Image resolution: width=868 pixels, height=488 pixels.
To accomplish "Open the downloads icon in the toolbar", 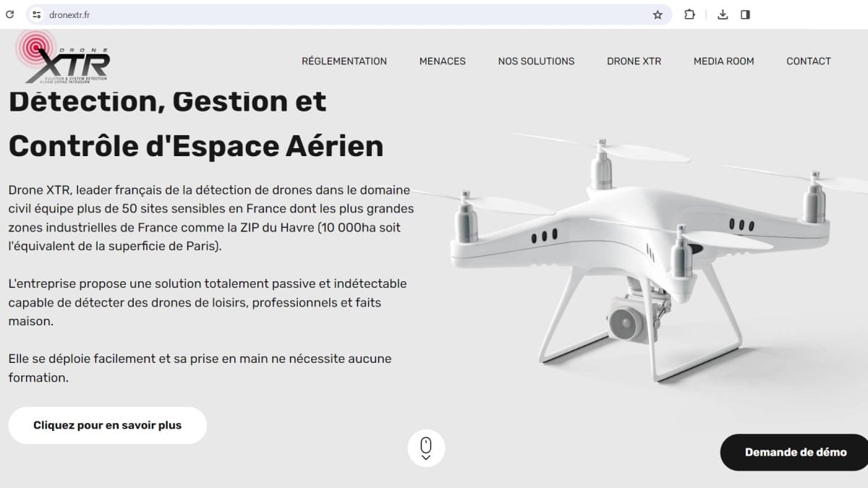I will pyautogui.click(x=723, y=14).
